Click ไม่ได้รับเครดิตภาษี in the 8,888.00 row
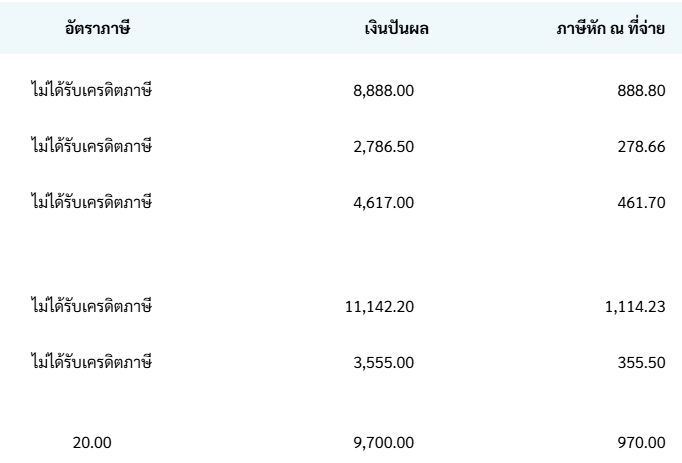This screenshot has width=682, height=463. tap(91, 91)
